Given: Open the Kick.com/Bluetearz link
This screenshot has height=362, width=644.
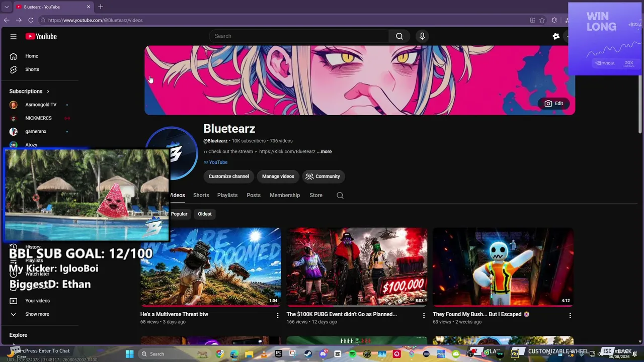Looking at the screenshot, I should point(287,151).
